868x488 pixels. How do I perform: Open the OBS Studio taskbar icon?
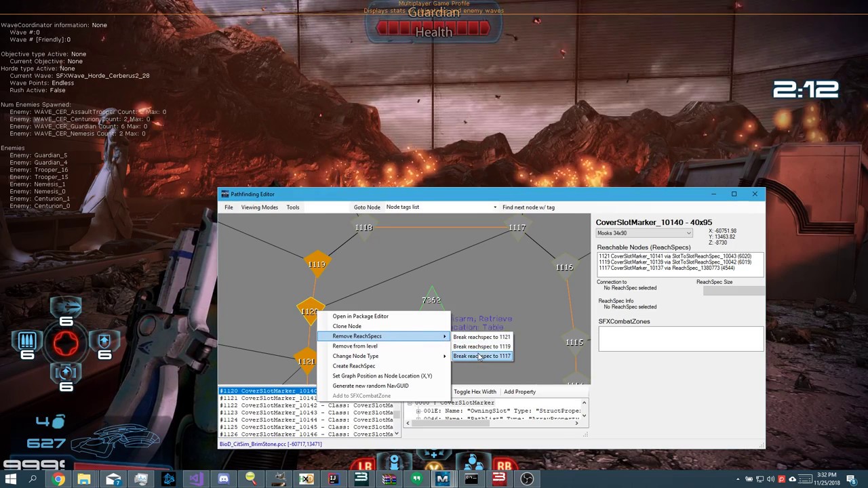click(x=527, y=479)
